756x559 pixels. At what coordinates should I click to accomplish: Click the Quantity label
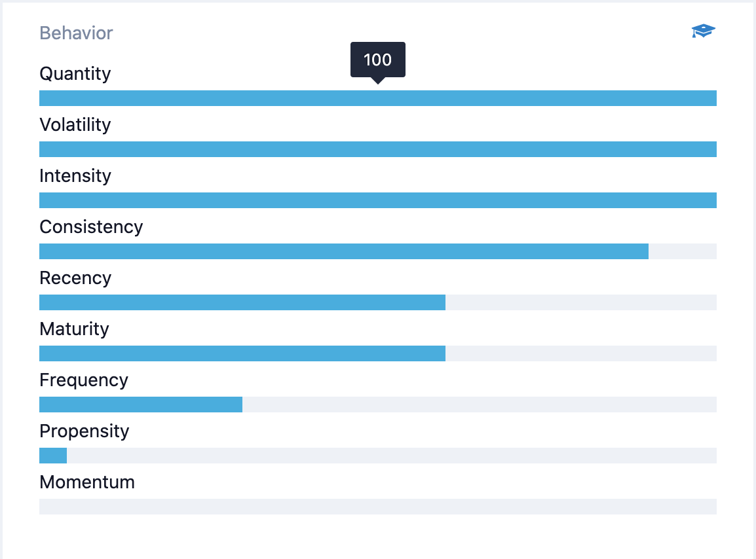click(75, 74)
